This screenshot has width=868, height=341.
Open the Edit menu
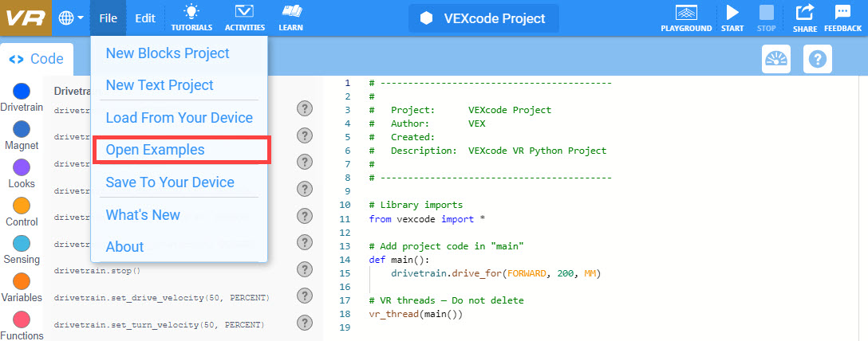tap(145, 18)
